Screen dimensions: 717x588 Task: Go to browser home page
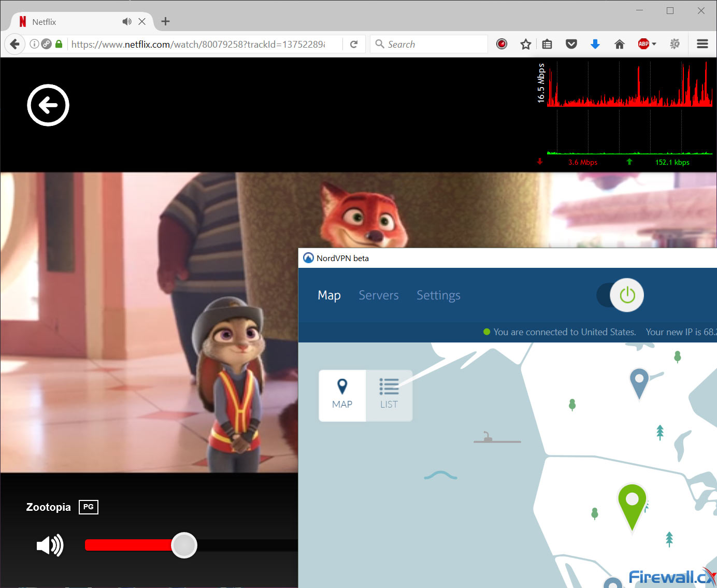(x=620, y=44)
